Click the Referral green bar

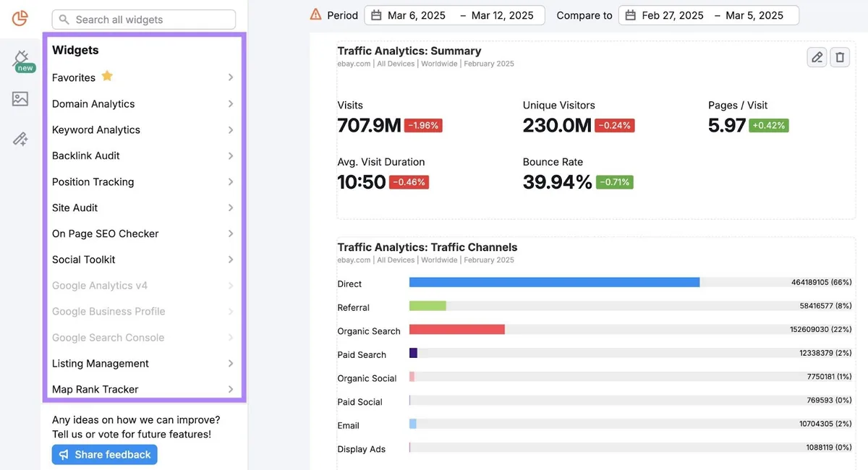click(x=427, y=306)
